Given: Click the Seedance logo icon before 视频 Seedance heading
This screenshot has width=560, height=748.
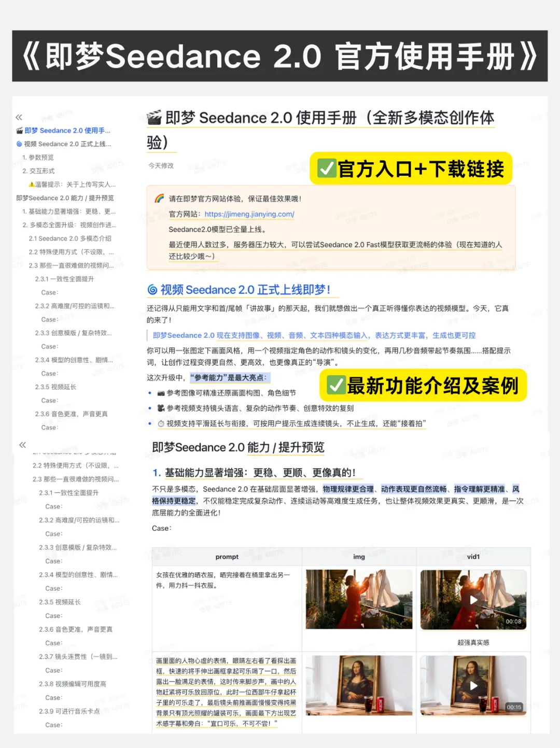Looking at the screenshot, I should tap(152, 290).
